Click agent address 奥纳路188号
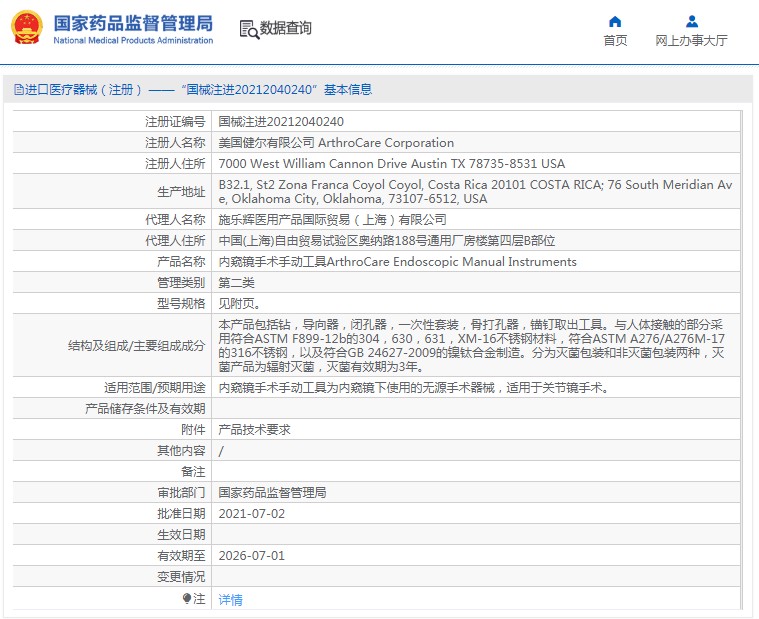The height and width of the screenshot is (619, 759). coord(386,241)
